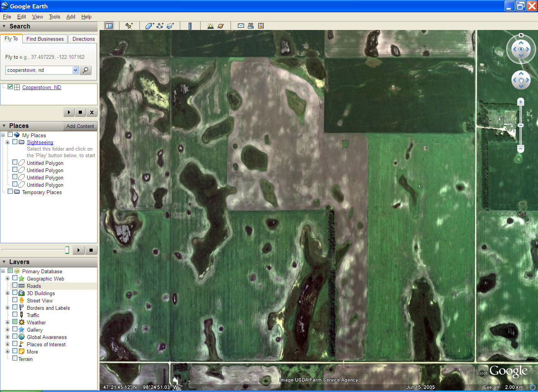Screen dimensions: 538x392
Task: Check the Temporary Places checkbox
Action: (10, 192)
